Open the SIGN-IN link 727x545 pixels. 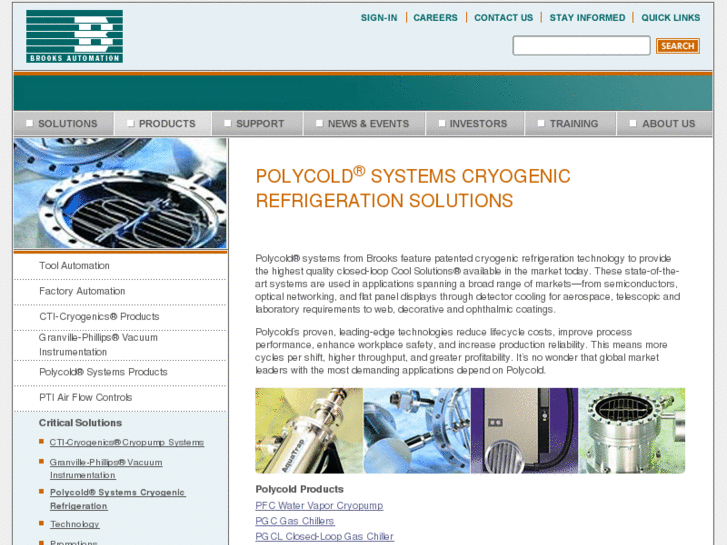tap(379, 18)
